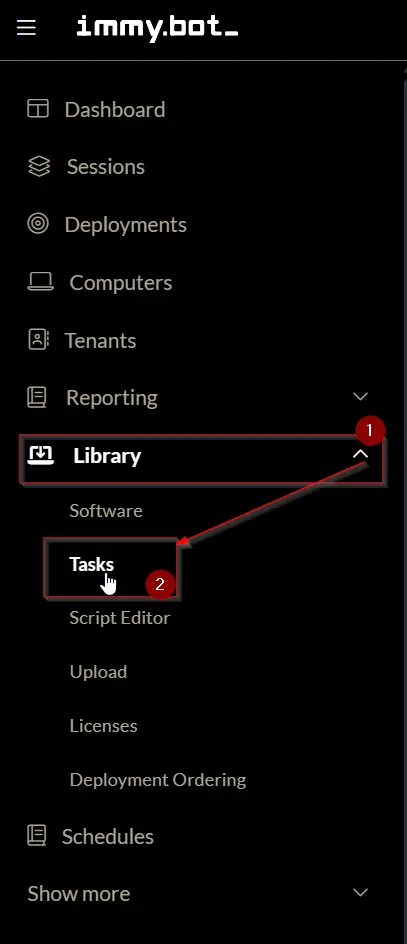This screenshot has height=944, width=407.
Task: Collapse the Library section chevron
Action: 360,455
